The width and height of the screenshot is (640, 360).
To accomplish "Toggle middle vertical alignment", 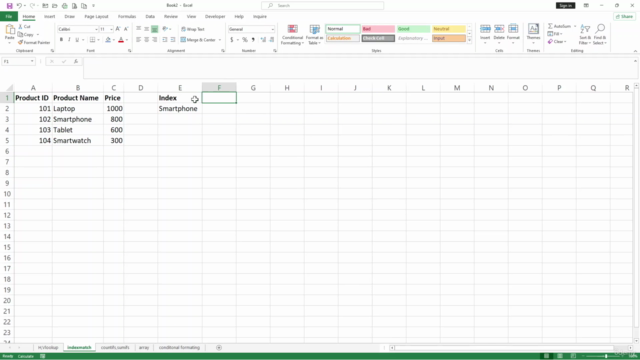I will pyautogui.click(x=147, y=29).
